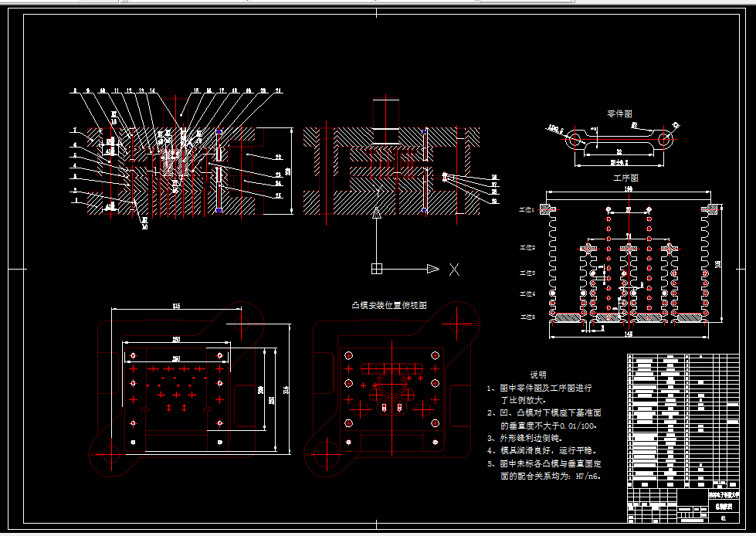This screenshot has width=756, height=536.
Task: Select note line ending 垂直度不大于0.01/100
Action: click(x=549, y=426)
